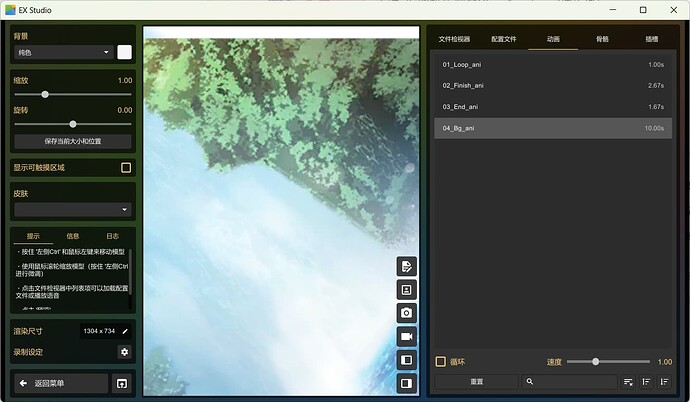Switch to the 文件检视器 tab

(x=454, y=39)
